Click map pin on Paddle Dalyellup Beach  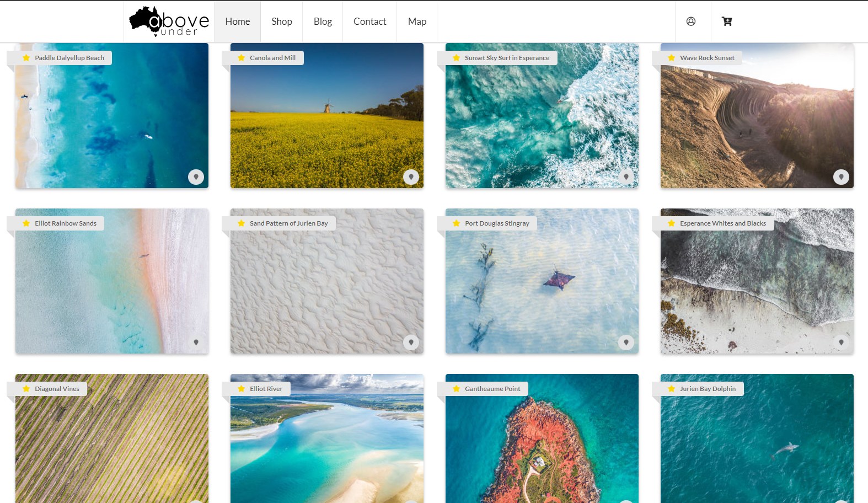click(x=196, y=177)
